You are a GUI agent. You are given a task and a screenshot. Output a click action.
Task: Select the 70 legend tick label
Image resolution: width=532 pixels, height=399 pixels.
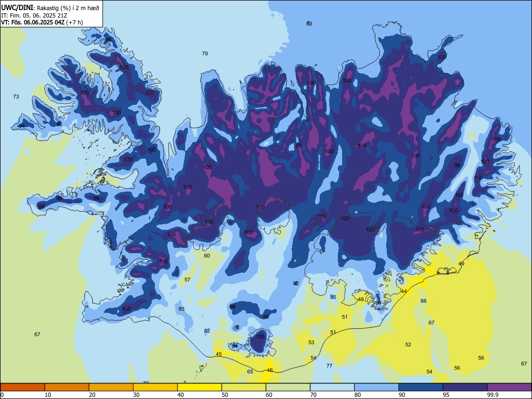point(313,395)
